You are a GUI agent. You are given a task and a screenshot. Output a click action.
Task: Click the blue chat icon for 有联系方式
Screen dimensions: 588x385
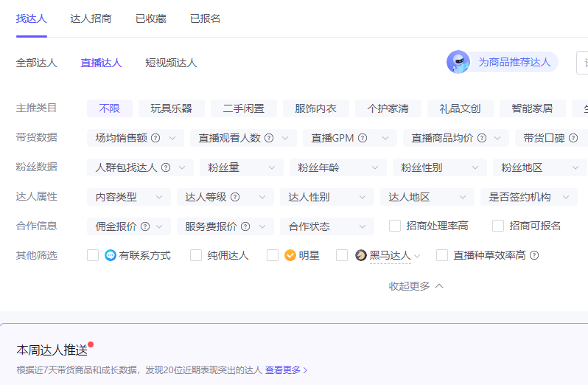click(x=111, y=256)
